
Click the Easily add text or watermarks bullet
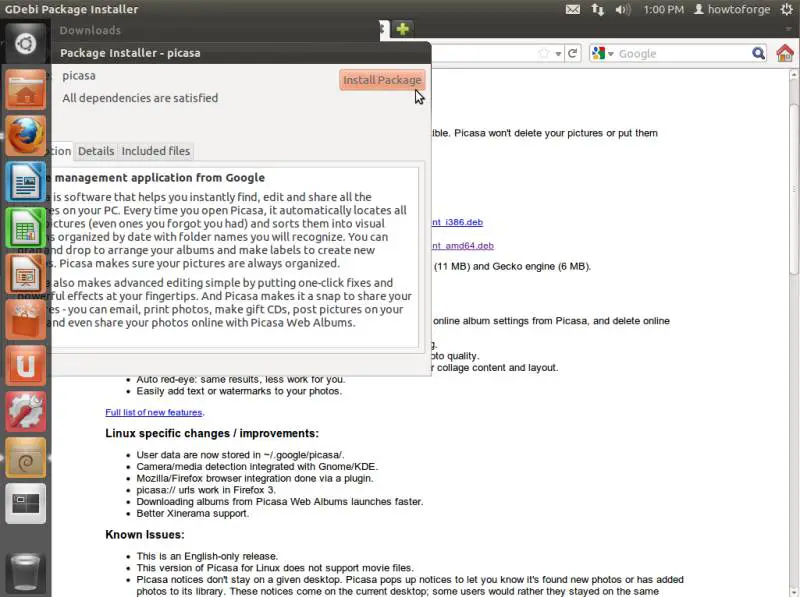point(239,391)
